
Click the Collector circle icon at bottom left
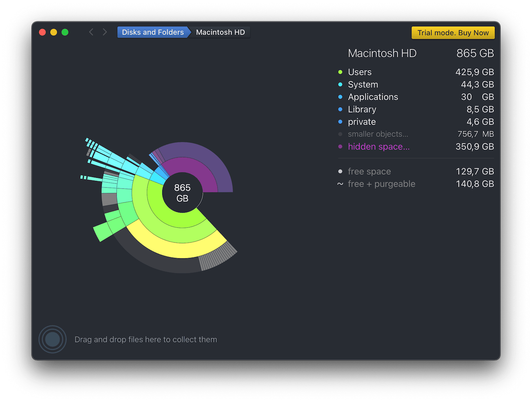tap(52, 339)
